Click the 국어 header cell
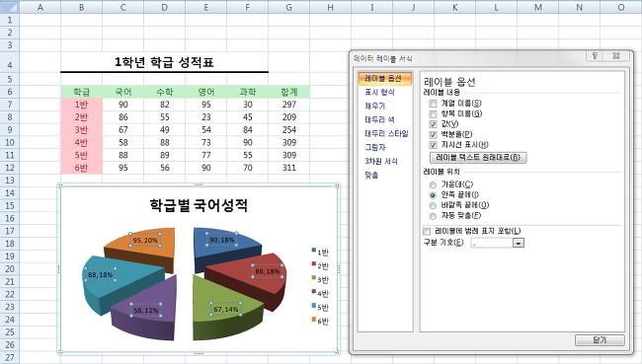Image resolution: width=642 pixels, height=364 pixels. (x=123, y=92)
